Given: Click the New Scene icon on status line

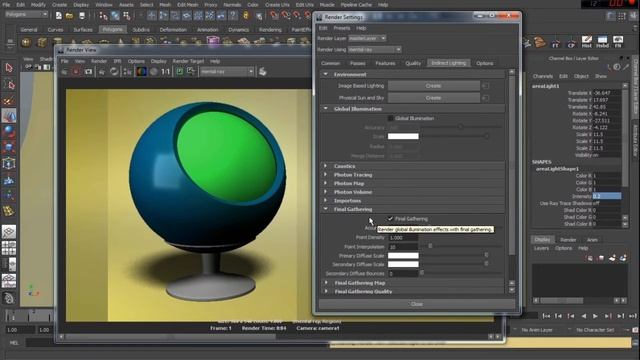Looking at the screenshot, I should (59, 16).
